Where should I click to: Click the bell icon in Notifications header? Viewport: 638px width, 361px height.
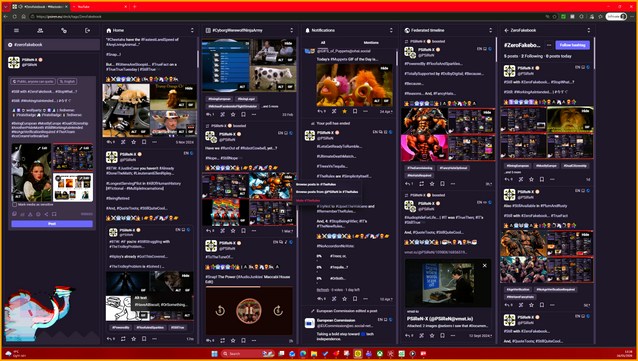[x=307, y=31]
